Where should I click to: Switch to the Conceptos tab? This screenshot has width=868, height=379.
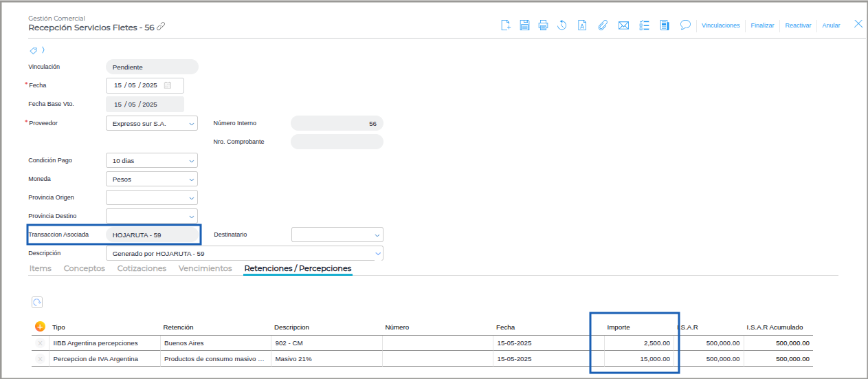pyautogui.click(x=84, y=268)
